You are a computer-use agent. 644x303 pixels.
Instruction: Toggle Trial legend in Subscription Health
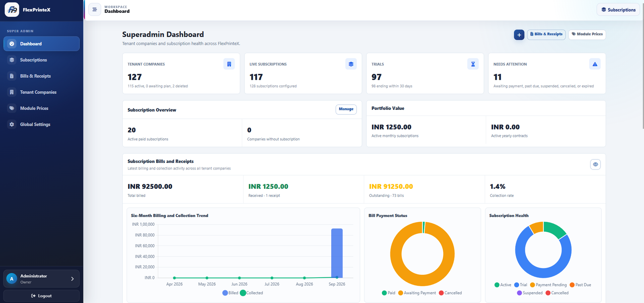pyautogui.click(x=520, y=285)
